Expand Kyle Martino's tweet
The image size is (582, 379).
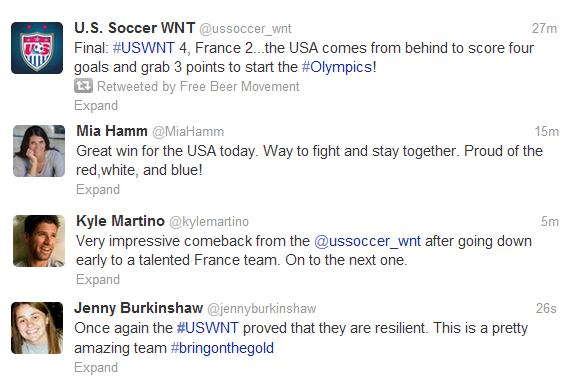click(98, 280)
